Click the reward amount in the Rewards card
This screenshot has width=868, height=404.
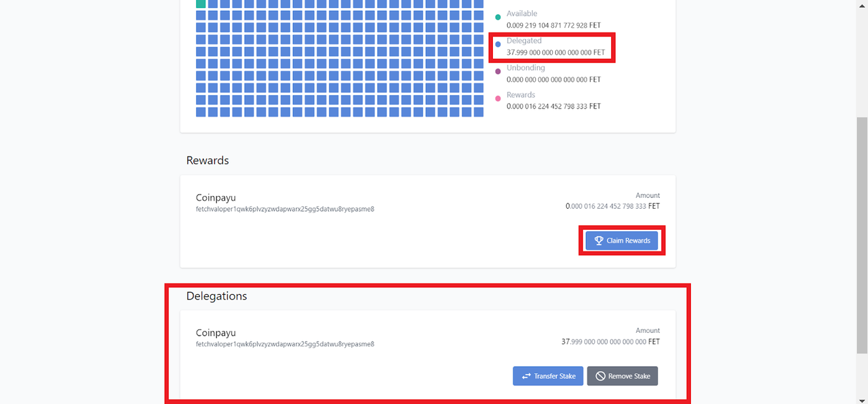612,206
